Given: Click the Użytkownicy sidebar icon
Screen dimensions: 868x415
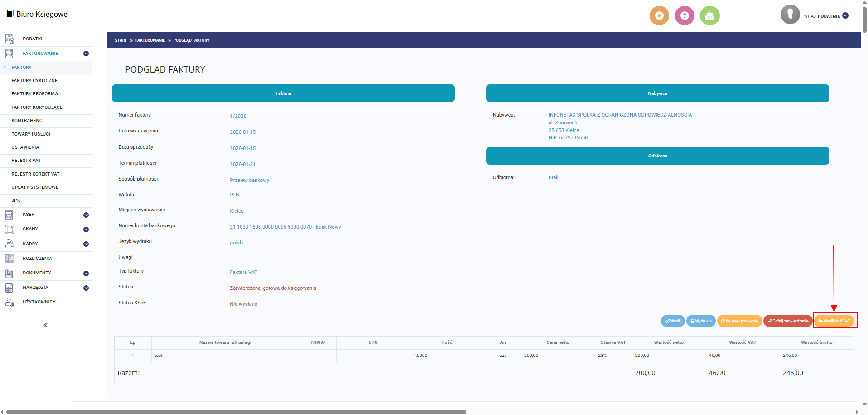Looking at the screenshot, I should click(10, 302).
